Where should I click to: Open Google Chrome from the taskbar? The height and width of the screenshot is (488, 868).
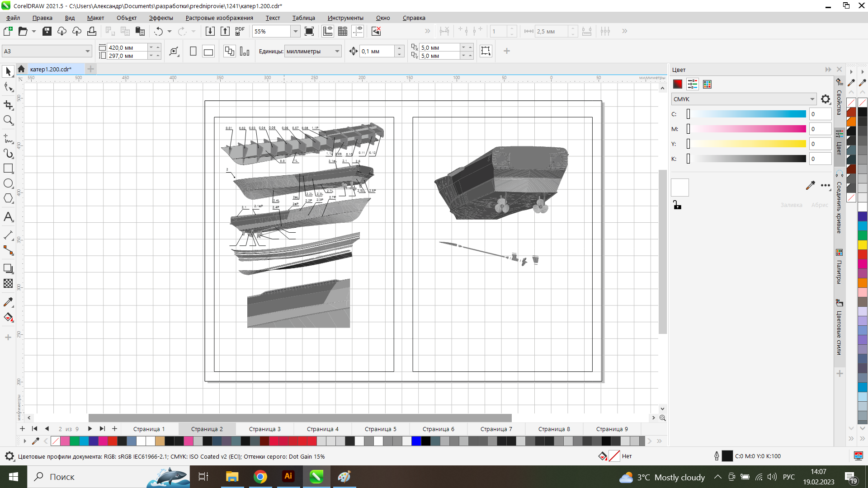(x=260, y=477)
